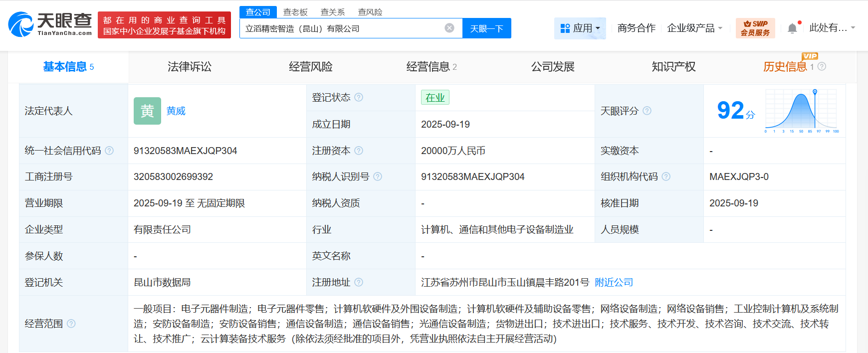Open the notification bell
Image resolution: width=868 pixels, height=353 pixels.
[x=792, y=28]
